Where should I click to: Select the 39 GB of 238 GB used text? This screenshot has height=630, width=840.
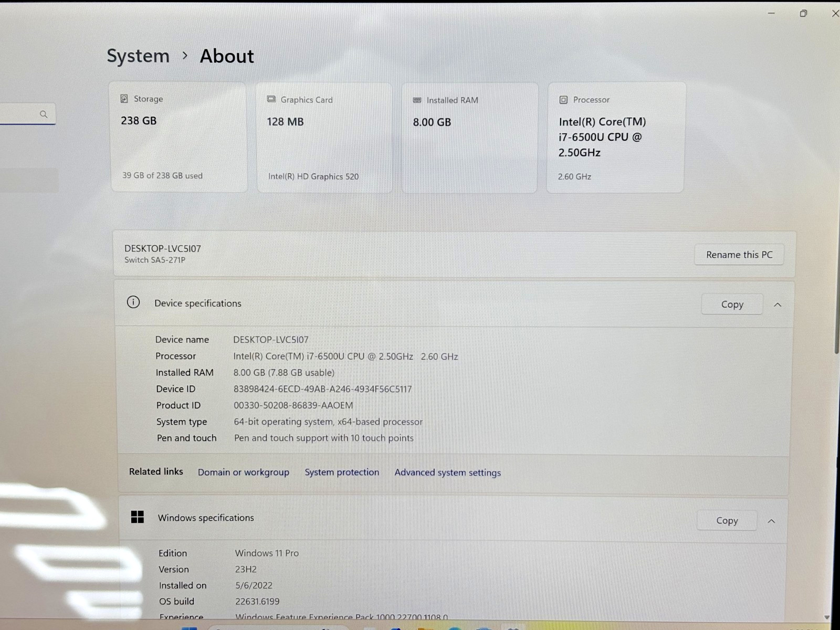click(x=162, y=175)
